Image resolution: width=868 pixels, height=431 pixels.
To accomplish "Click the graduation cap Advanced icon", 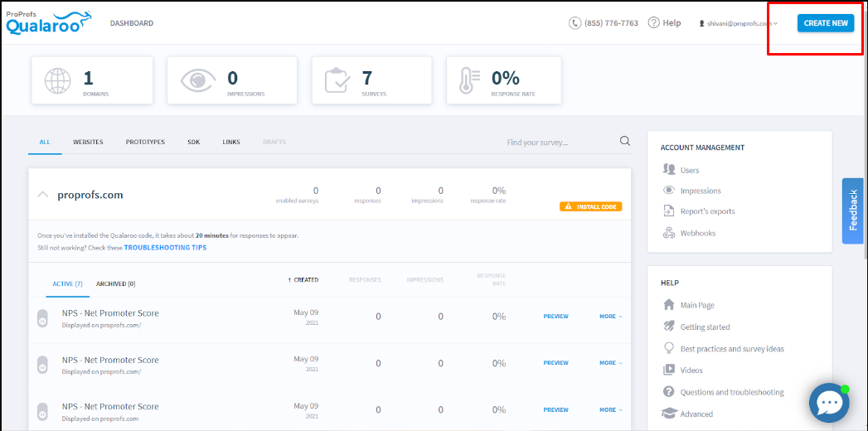I will tap(669, 414).
